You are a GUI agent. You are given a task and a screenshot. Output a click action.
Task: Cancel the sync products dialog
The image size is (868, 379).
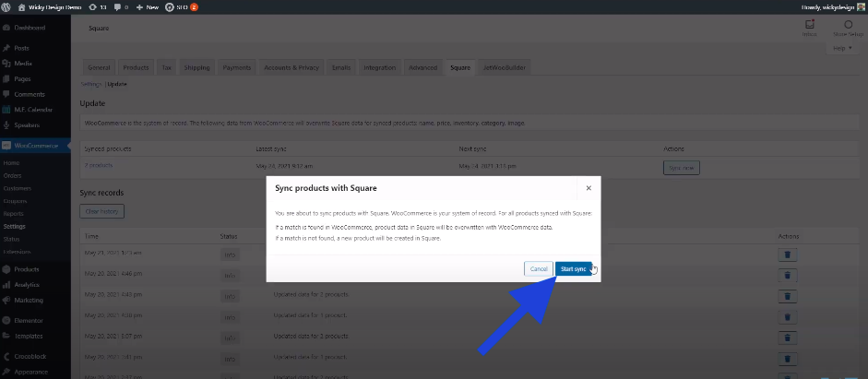point(538,268)
